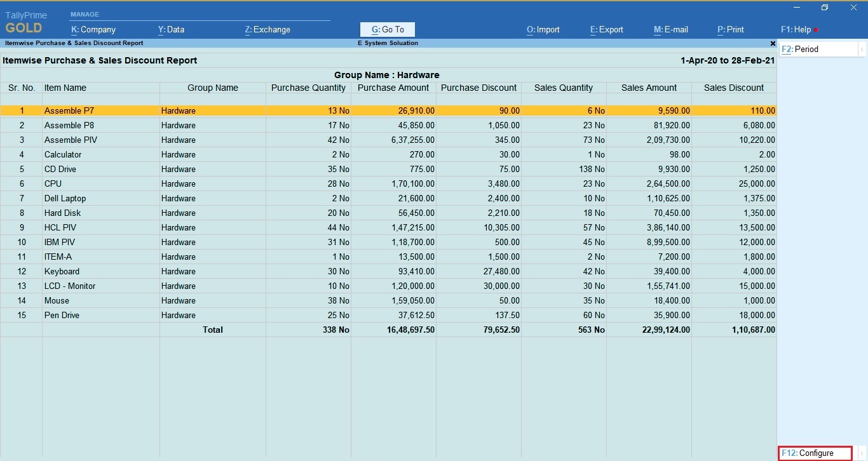Viewport: 868px width, 461px height.
Task: Start an Import using O: Import
Action: click(x=543, y=29)
